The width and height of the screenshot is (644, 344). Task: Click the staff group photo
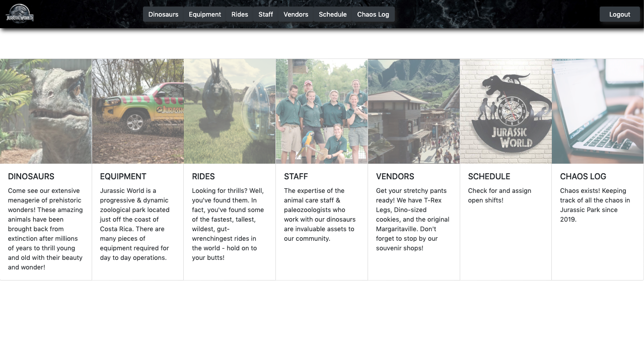pyautogui.click(x=322, y=111)
